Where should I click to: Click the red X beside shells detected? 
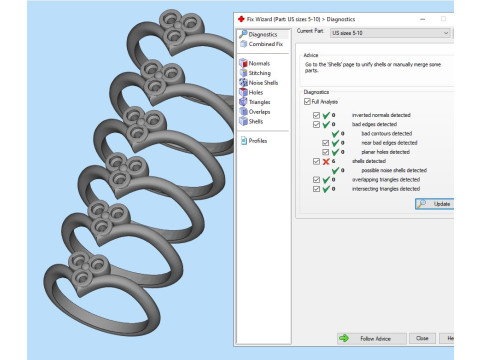326,161
